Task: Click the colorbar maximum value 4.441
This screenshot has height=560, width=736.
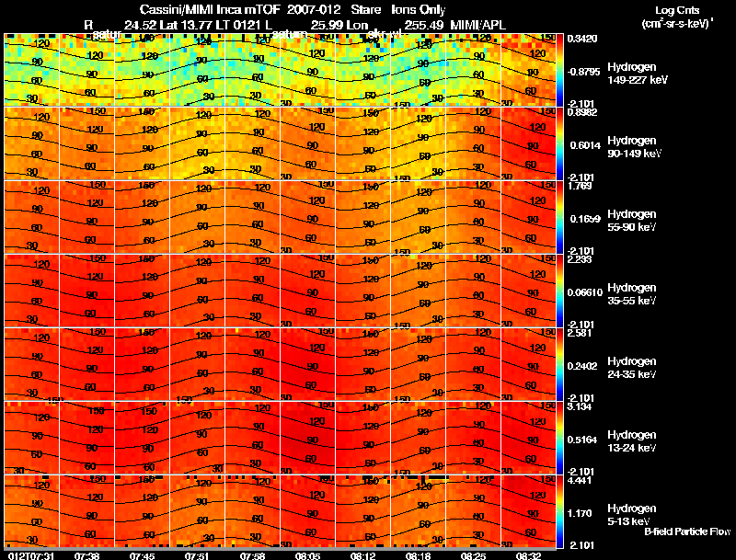Action: (x=580, y=480)
